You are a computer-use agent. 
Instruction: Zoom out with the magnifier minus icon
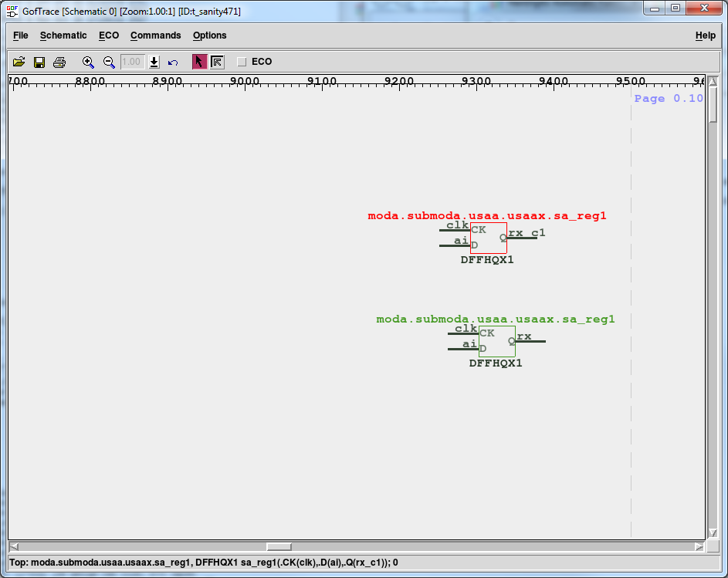[x=109, y=62]
